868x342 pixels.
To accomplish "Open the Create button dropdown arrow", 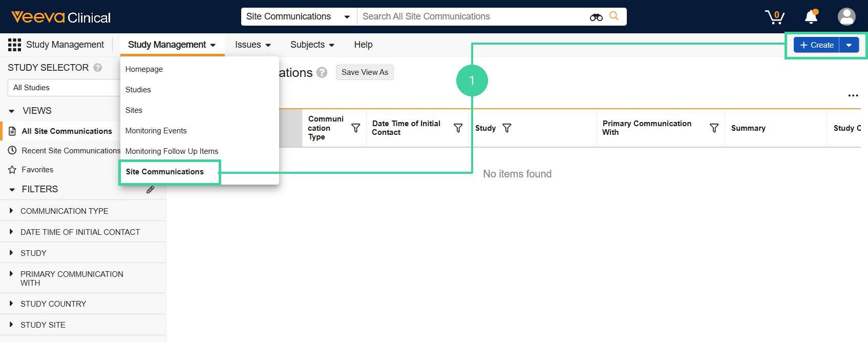I will click(849, 45).
